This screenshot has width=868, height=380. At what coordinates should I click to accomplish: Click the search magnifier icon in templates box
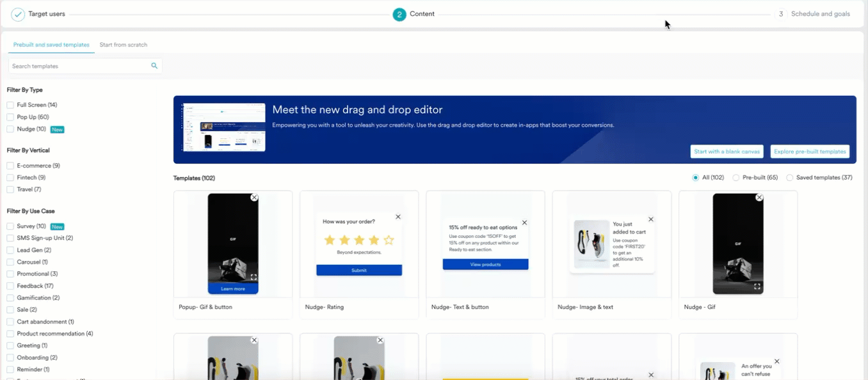coord(154,66)
